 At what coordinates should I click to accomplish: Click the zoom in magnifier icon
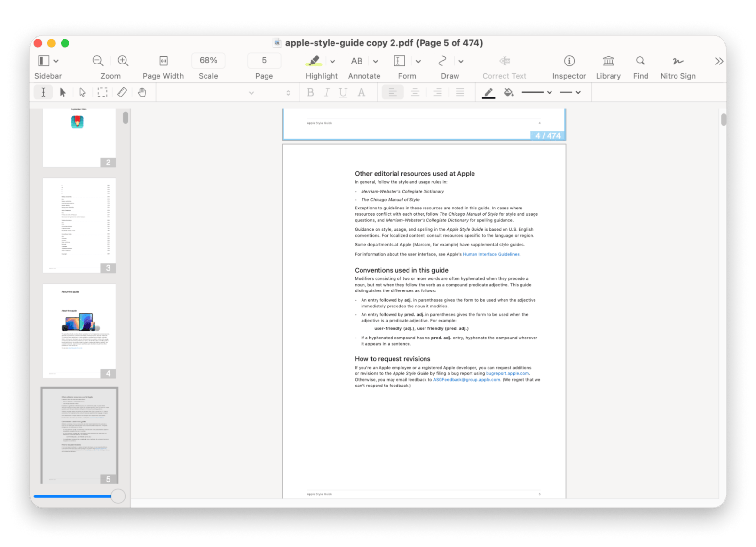tap(123, 61)
